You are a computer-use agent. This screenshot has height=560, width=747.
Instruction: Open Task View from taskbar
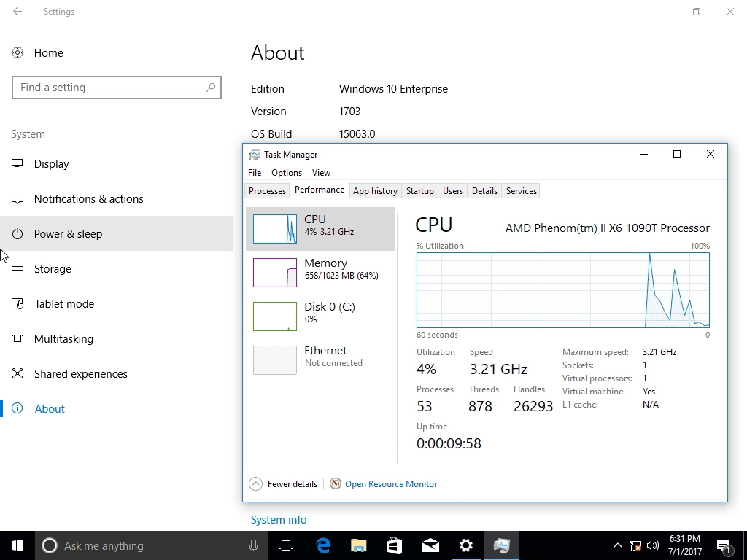click(x=286, y=545)
